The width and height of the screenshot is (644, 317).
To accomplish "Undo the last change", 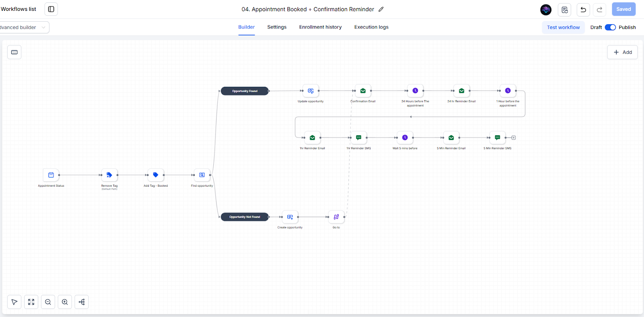I will (x=583, y=10).
